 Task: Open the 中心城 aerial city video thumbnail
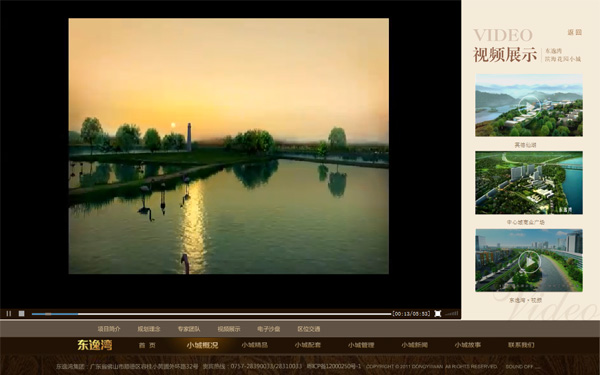tap(529, 183)
